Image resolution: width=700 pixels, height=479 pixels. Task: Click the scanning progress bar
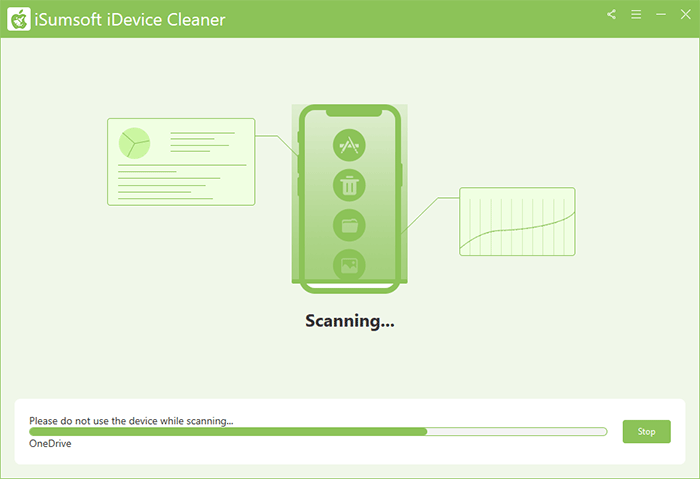coord(318,431)
